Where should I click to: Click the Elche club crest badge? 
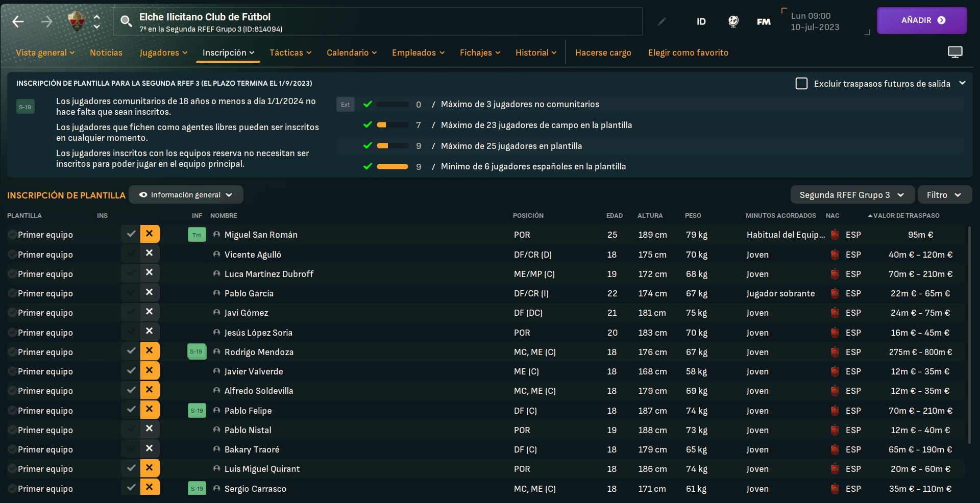pos(77,21)
